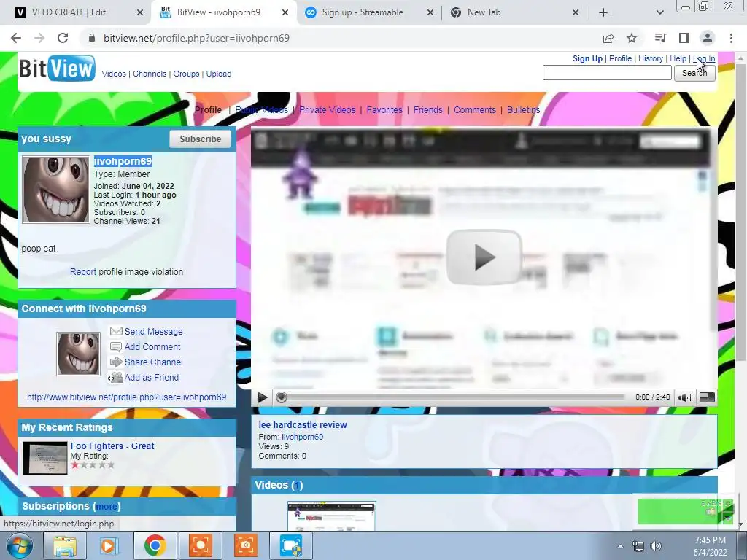Open a new browser tab

coord(603,12)
